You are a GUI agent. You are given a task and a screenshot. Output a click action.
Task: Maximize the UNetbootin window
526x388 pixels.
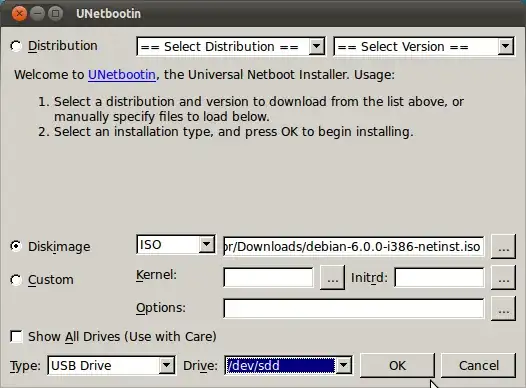pyautogui.click(x=55, y=14)
